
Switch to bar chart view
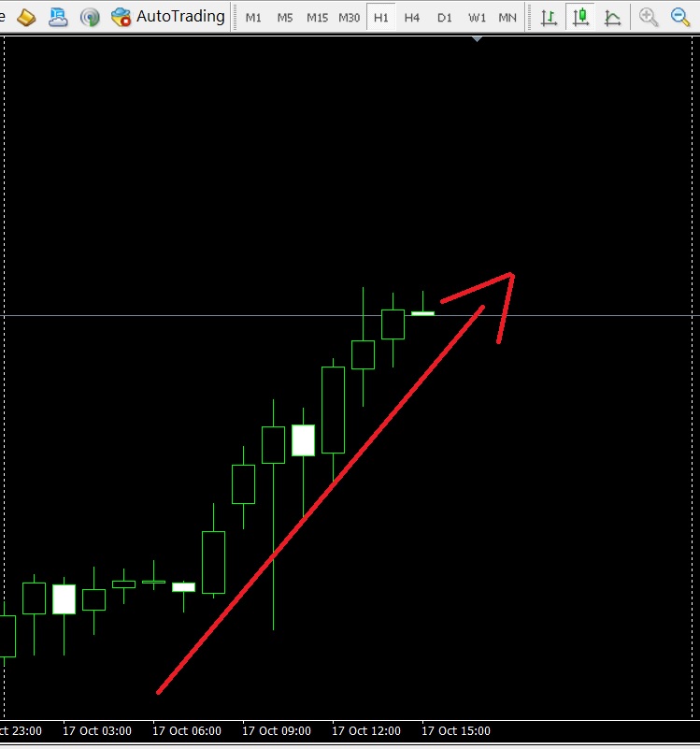pyautogui.click(x=550, y=18)
